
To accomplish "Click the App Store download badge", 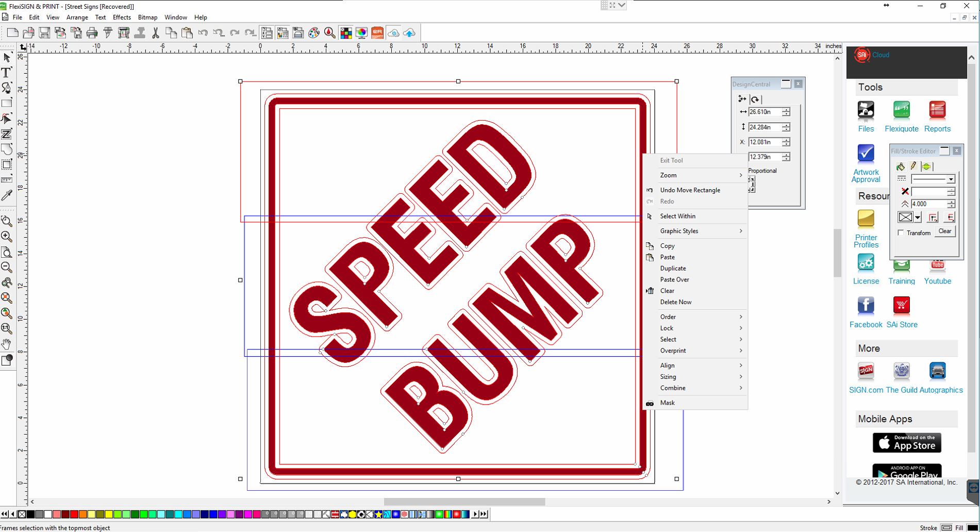I will (907, 443).
